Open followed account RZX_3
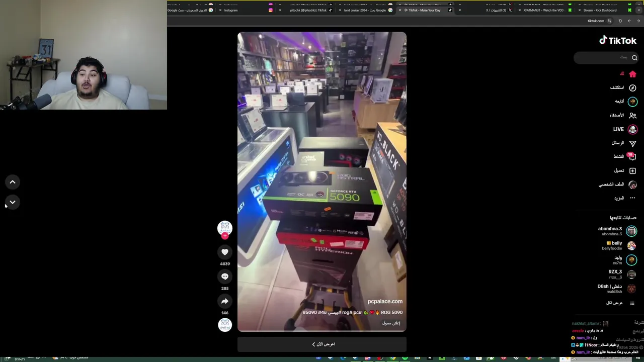 (622, 274)
